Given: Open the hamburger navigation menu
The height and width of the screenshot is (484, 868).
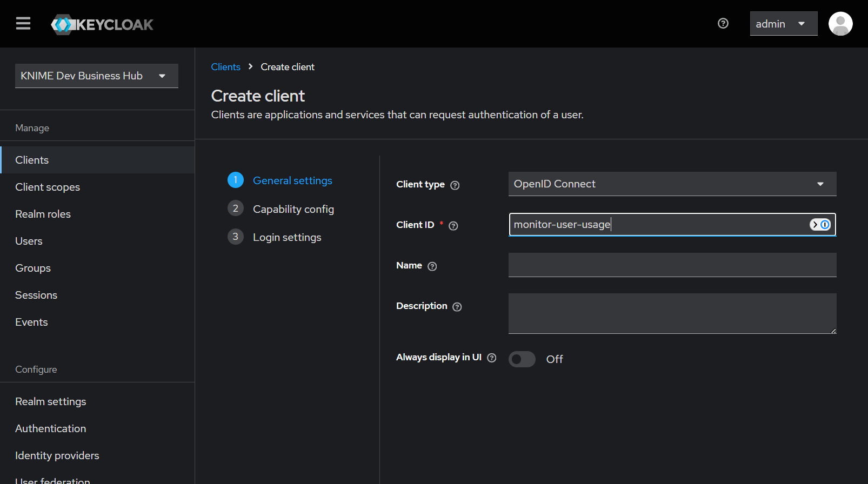Looking at the screenshot, I should pyautogui.click(x=23, y=24).
